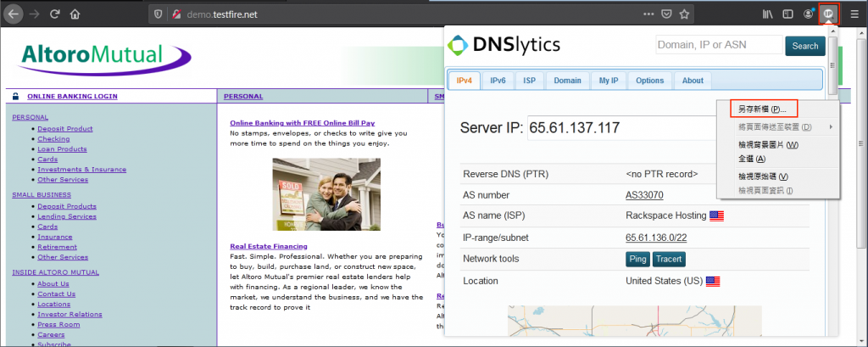Open the SMALL BUSINESS sidebar link
The image size is (868, 347).
pyautogui.click(x=42, y=194)
